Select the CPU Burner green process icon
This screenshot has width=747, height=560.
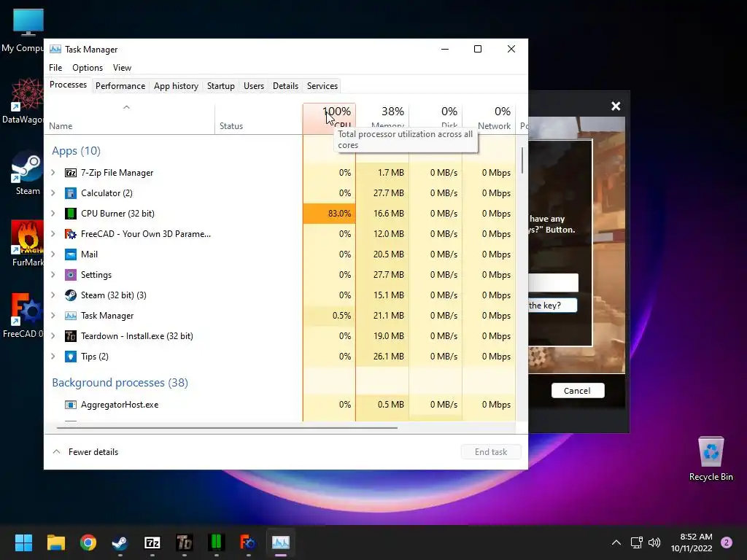71,214
